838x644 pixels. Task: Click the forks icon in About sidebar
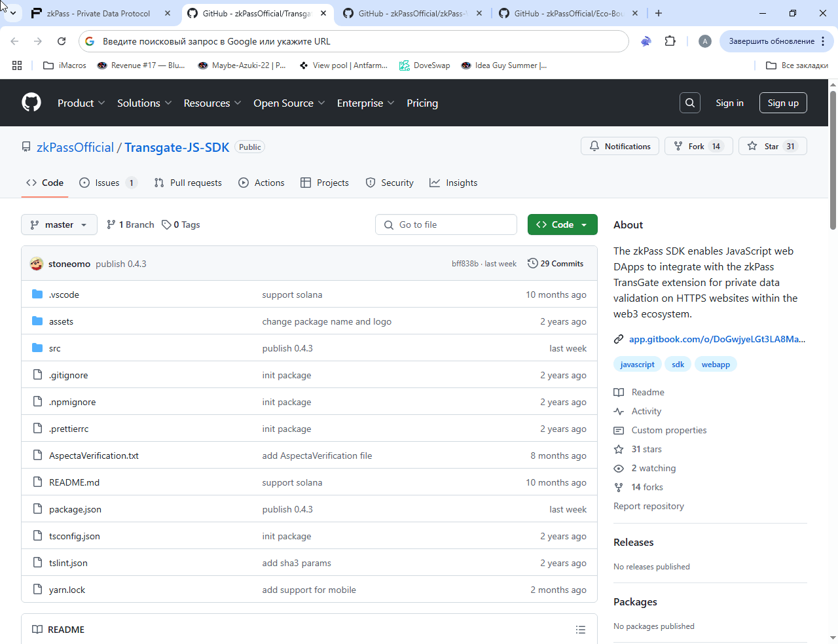tap(619, 487)
